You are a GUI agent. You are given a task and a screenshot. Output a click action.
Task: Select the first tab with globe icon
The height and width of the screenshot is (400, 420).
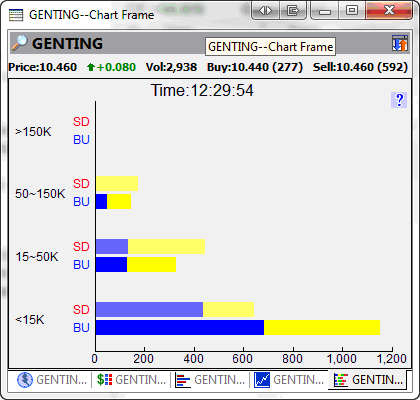[x=51, y=380]
